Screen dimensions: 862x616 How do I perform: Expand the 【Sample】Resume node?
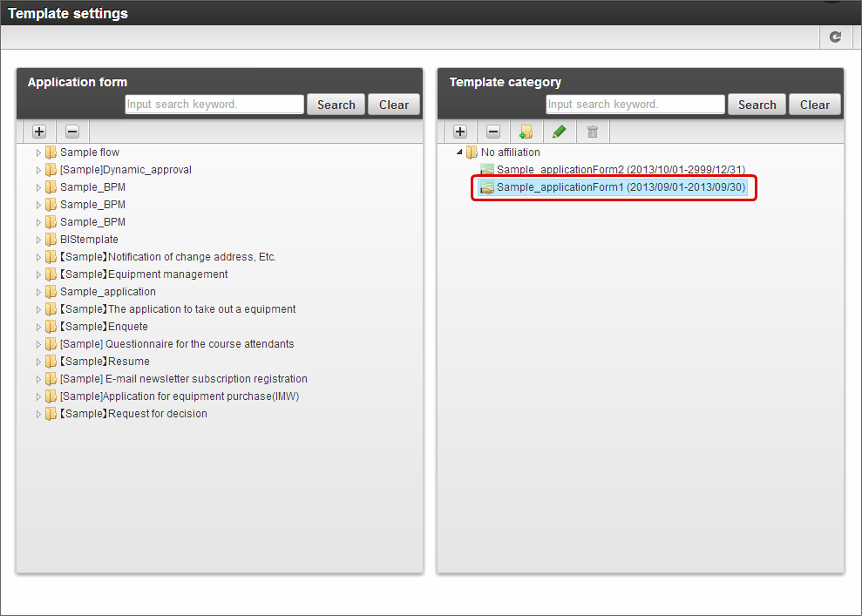point(38,362)
